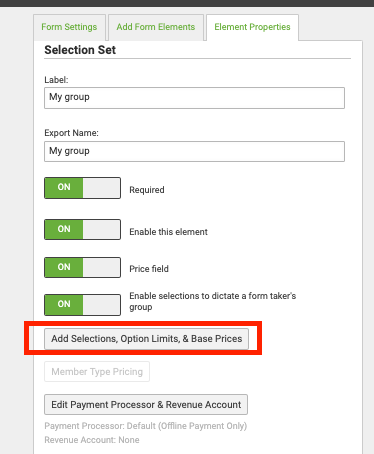Viewport: 374px width, 454px height.
Task: Click the Price field label text
Action: pyautogui.click(x=149, y=269)
